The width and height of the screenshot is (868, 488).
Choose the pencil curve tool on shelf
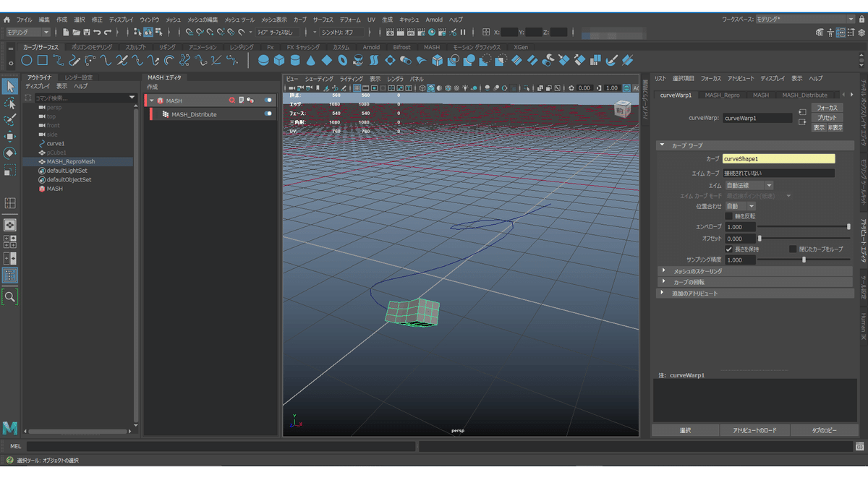pos(75,61)
